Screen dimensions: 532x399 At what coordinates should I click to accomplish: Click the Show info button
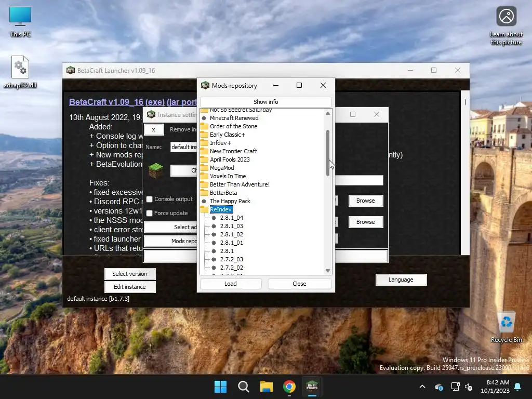[x=265, y=102]
